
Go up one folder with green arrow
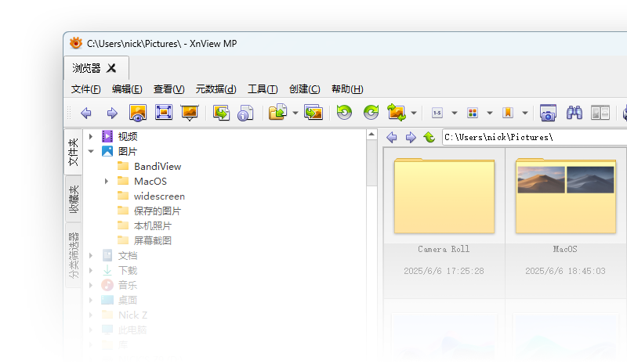pos(429,137)
